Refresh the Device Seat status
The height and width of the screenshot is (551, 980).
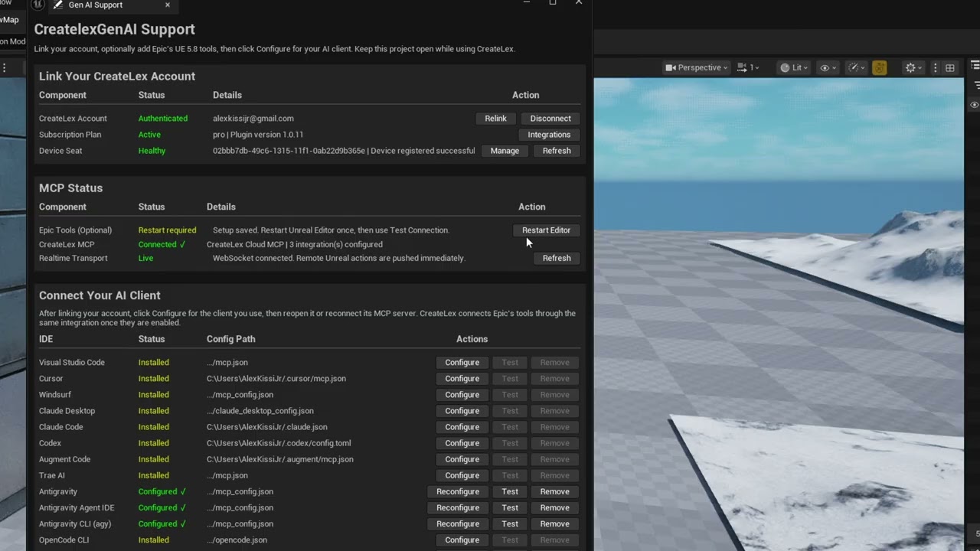[557, 151]
